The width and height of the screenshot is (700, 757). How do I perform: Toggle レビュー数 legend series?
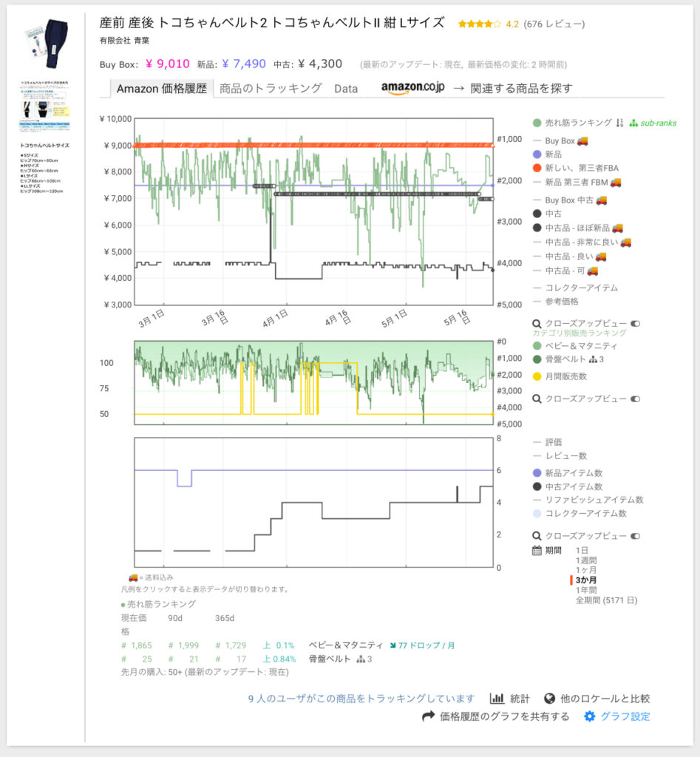pos(560,455)
